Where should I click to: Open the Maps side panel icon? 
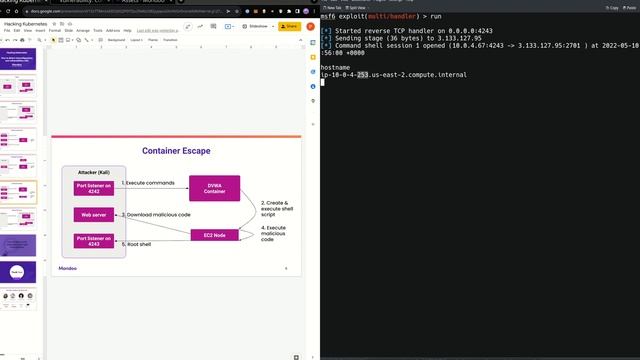click(313, 101)
